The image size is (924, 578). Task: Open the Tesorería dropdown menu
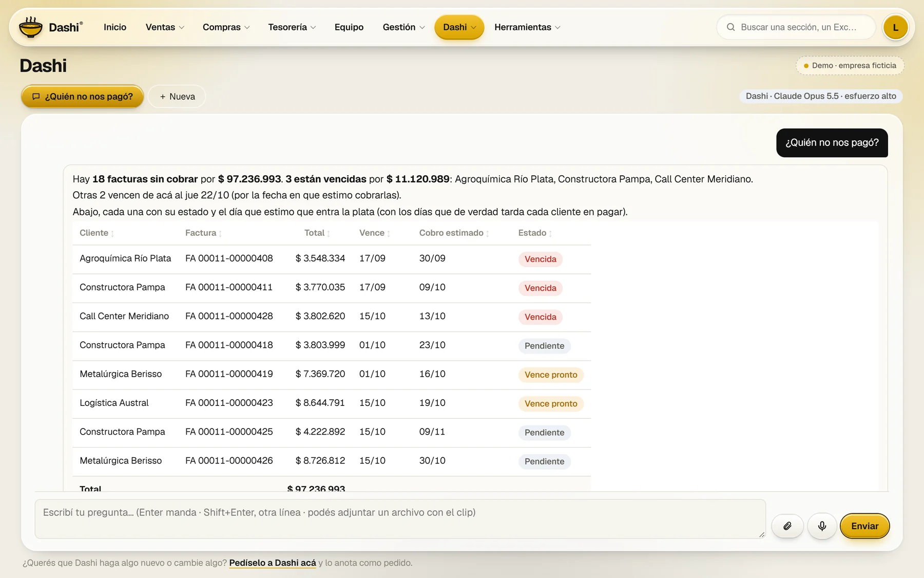tap(292, 27)
